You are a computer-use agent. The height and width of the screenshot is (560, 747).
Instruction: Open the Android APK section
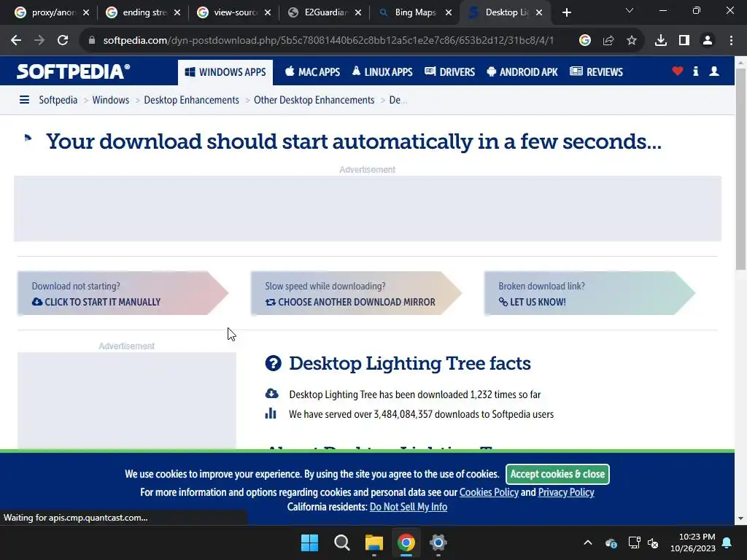click(x=522, y=72)
